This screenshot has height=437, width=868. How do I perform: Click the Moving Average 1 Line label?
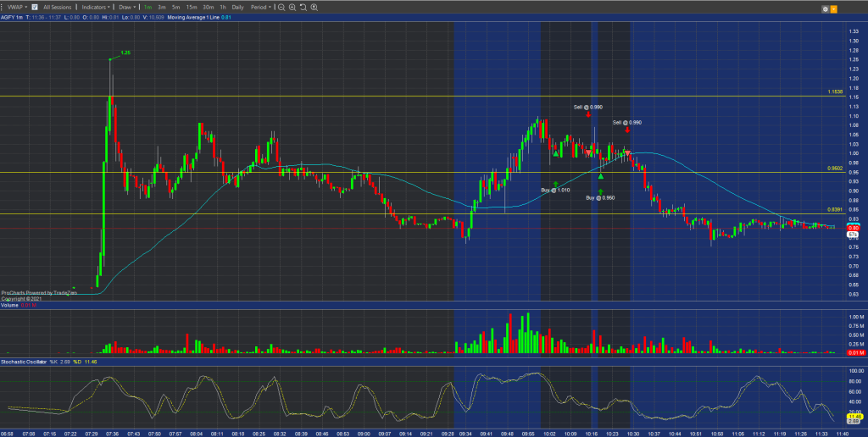click(193, 18)
